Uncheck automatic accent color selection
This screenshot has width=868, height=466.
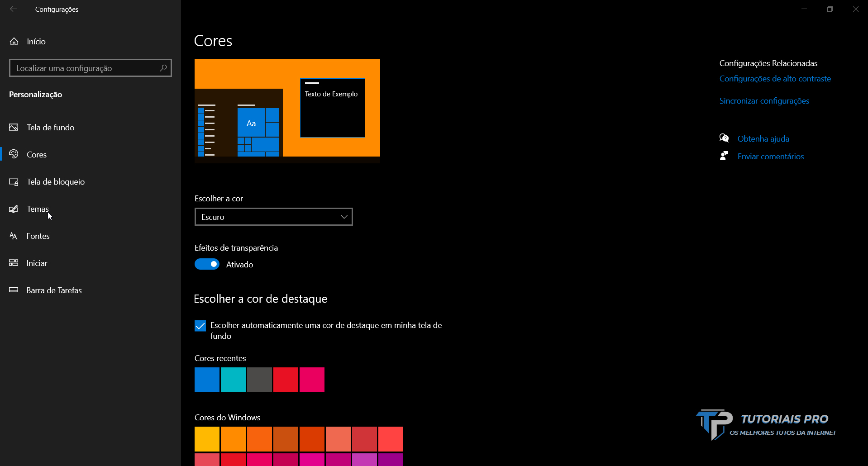[x=200, y=325]
